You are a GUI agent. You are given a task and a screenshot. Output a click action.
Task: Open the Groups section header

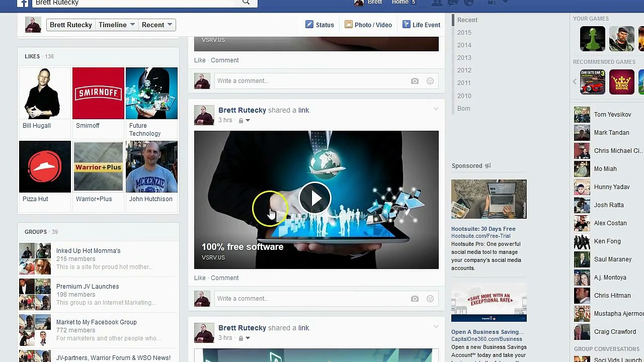pos(36,232)
